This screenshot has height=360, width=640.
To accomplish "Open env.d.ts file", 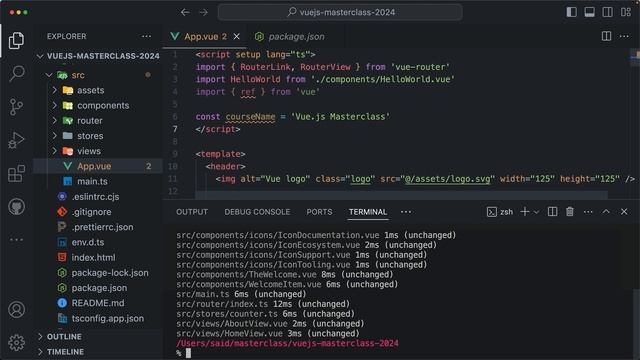I will (x=98, y=242).
